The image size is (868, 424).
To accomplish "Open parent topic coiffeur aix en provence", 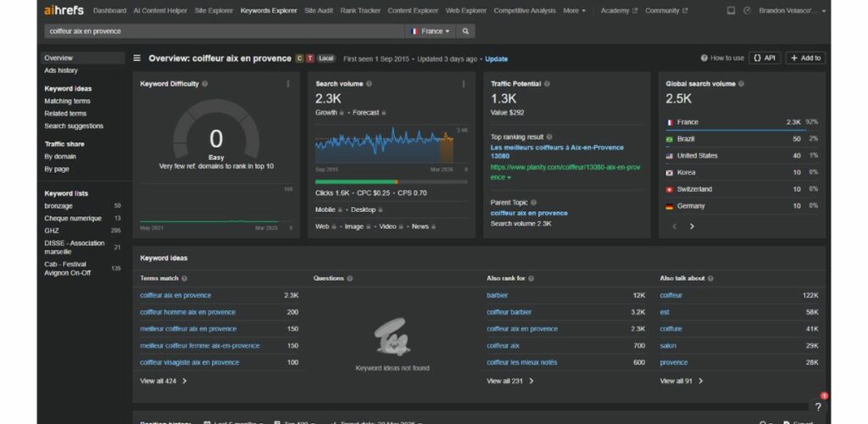I will coord(529,213).
